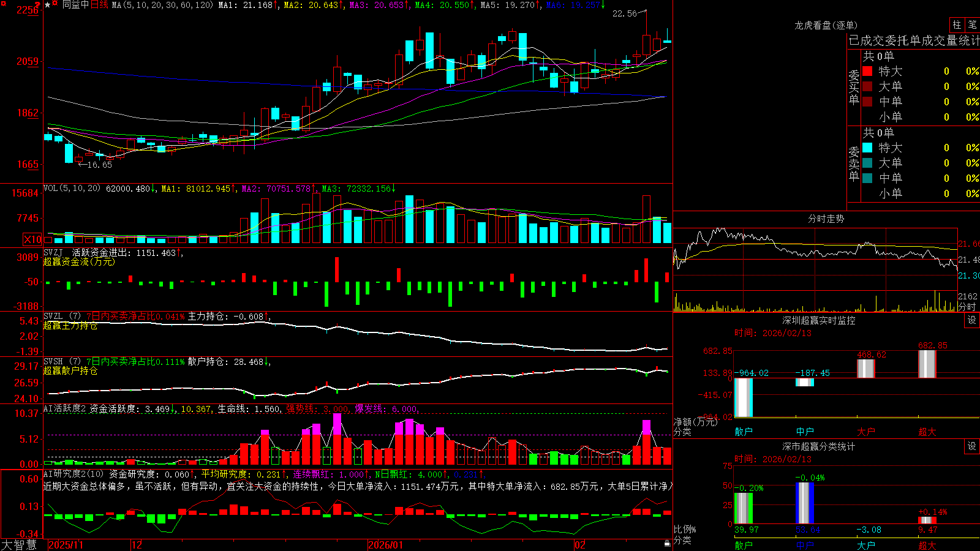Viewport: 980px width, 551px height.
Task: Click 超大 bar labeled 682.85 in monitor chart
Action: point(927,364)
